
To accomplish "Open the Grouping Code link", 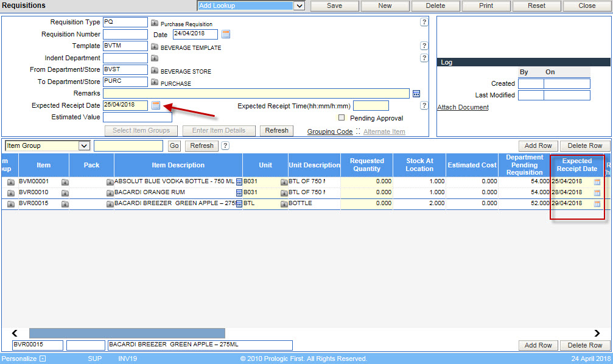I will 330,131.
